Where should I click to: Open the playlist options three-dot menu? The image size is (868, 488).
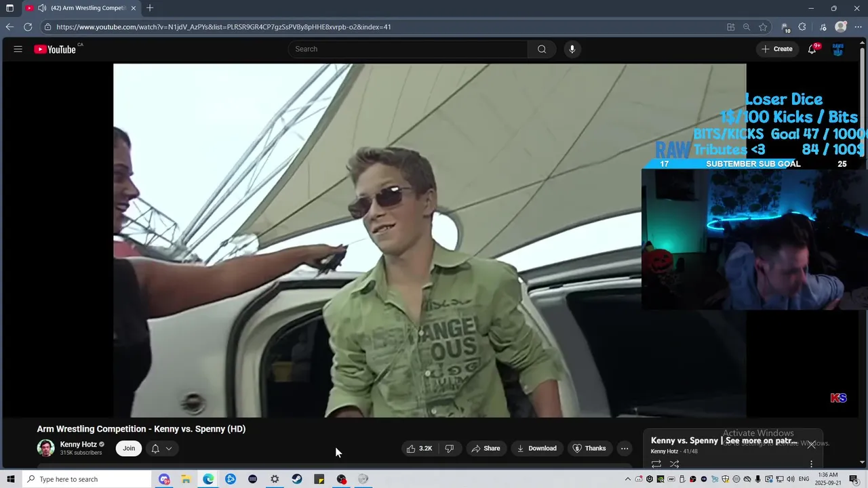point(811,464)
